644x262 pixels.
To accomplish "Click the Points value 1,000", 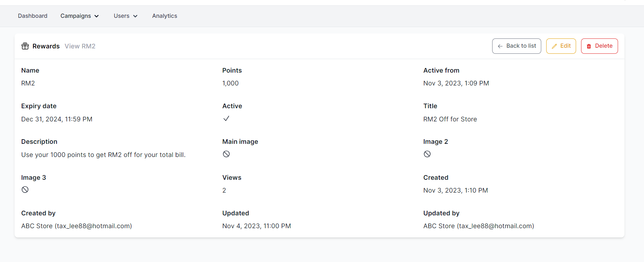I will pos(230,83).
